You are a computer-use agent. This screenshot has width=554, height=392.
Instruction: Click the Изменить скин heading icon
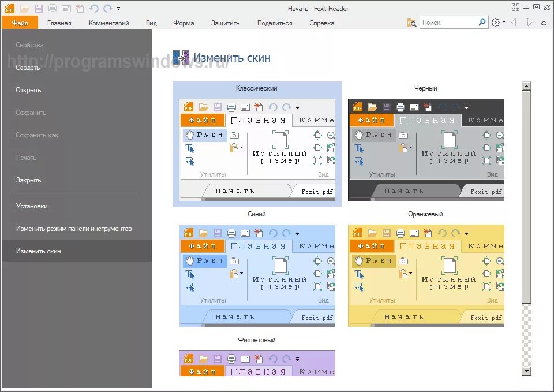click(x=181, y=57)
